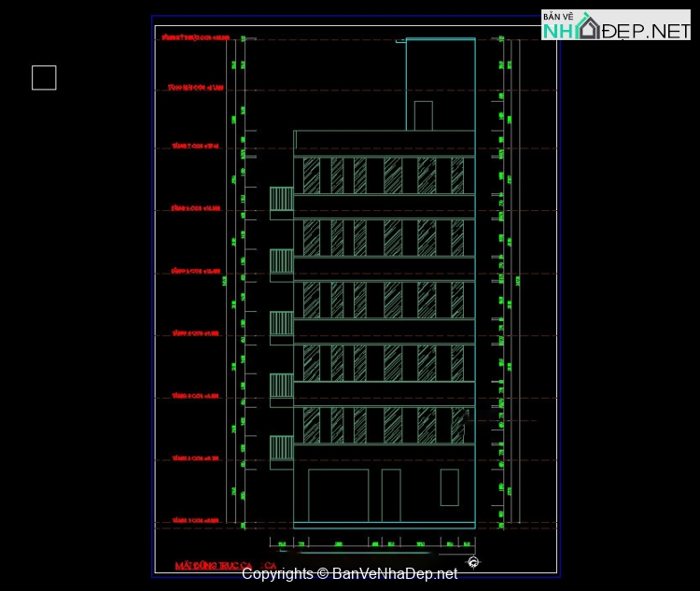700x591 pixels.
Task: Click the red MẶT ĐỨNG TRỤC title text
Action: pos(216,566)
